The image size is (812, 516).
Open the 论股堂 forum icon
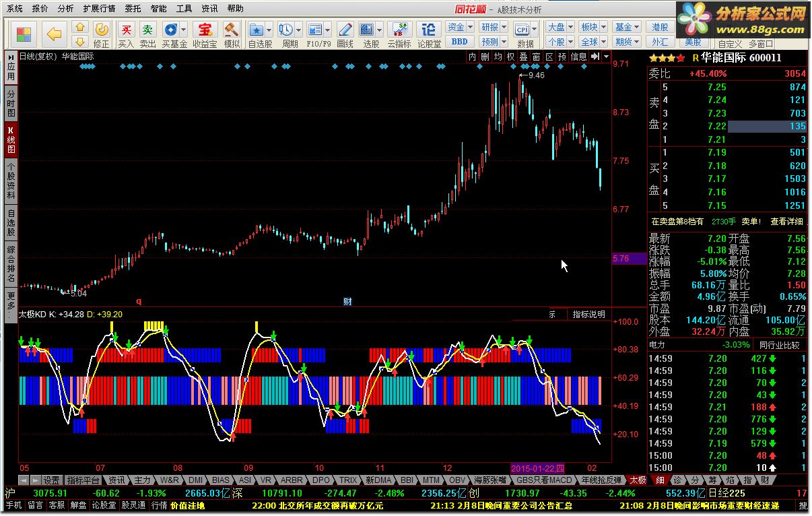429,34
